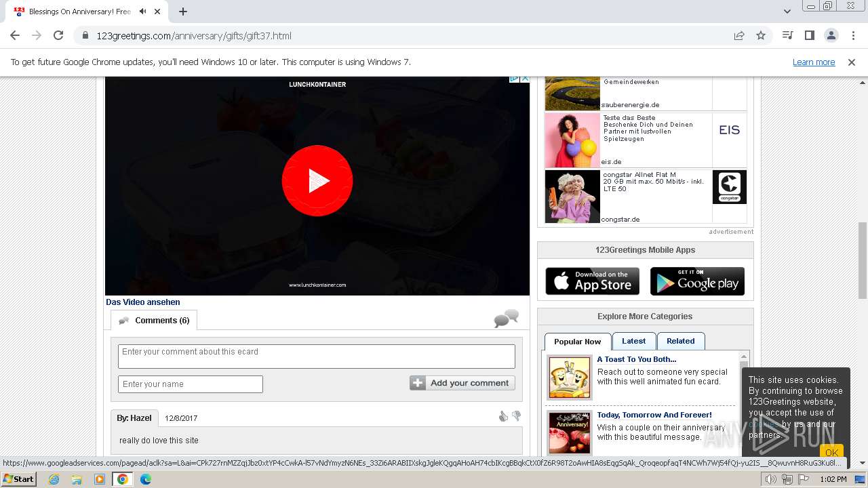Click the address bar URL
The image size is (868, 488).
(194, 35)
